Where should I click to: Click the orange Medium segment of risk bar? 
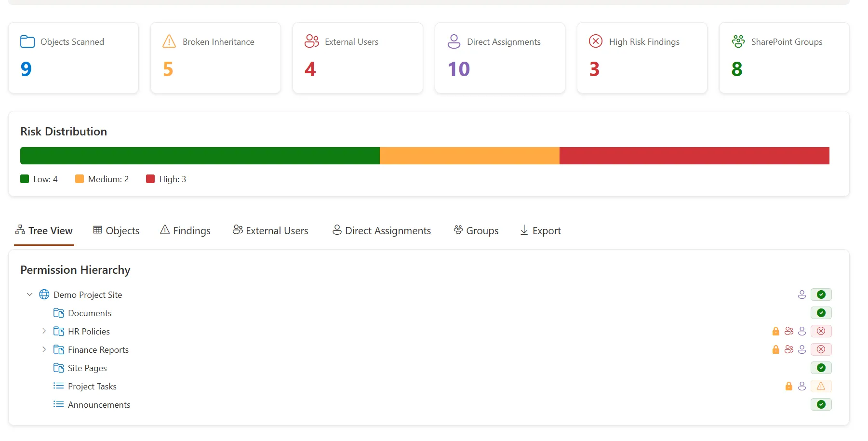pyautogui.click(x=469, y=156)
